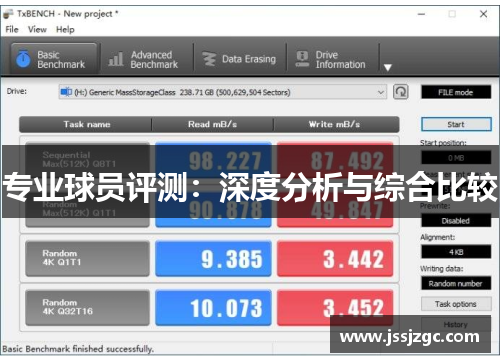The width and height of the screenshot is (500, 362).
Task: Click the 98.227 read result
Action: (213, 160)
